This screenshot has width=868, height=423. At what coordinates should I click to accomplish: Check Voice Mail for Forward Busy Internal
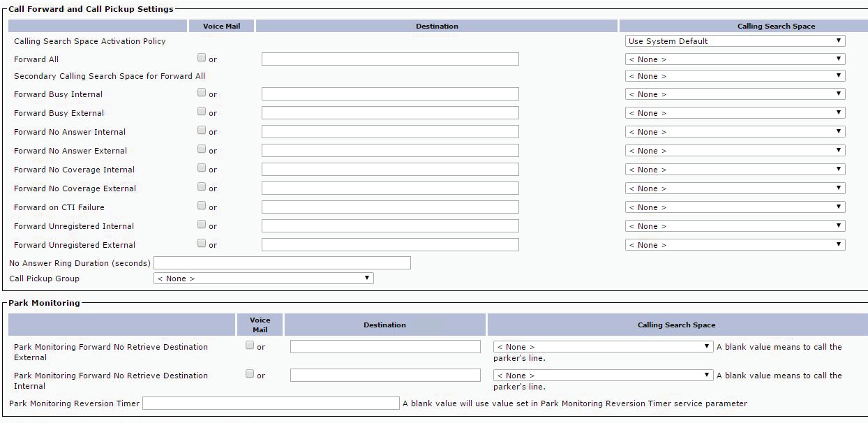click(x=202, y=93)
